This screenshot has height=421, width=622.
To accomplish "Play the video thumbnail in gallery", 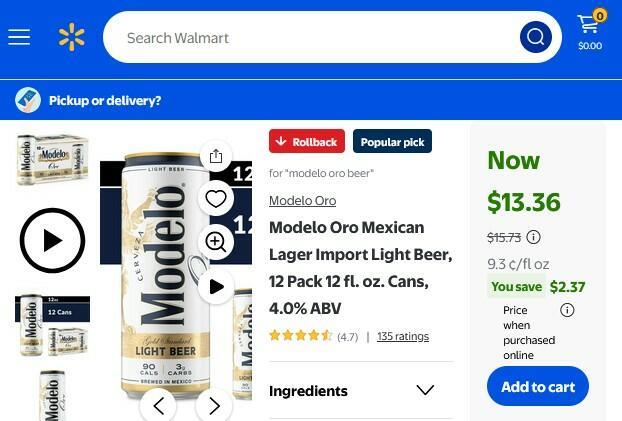I will tap(52, 240).
